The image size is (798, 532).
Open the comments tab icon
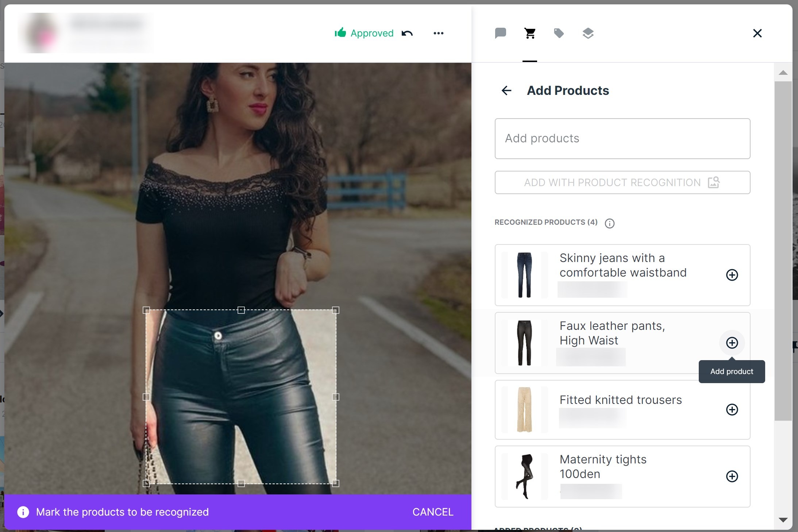(x=500, y=33)
